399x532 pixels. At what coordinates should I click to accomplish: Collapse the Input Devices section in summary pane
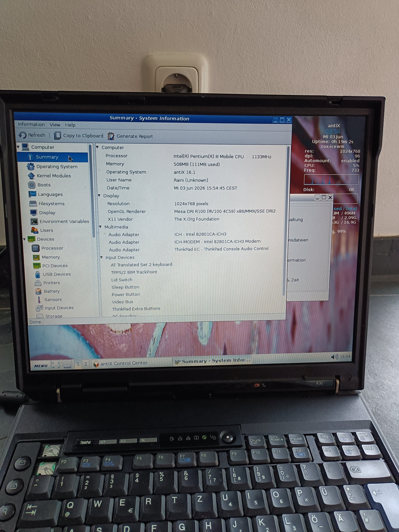tap(101, 257)
